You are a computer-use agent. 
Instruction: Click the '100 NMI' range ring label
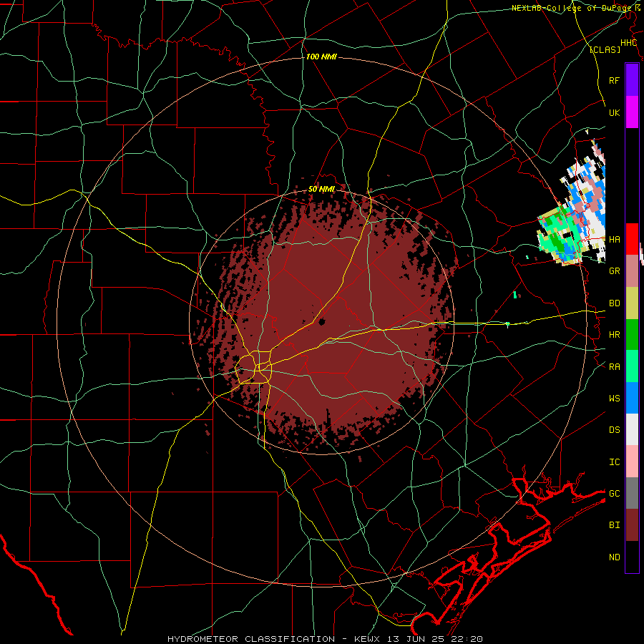321,57
